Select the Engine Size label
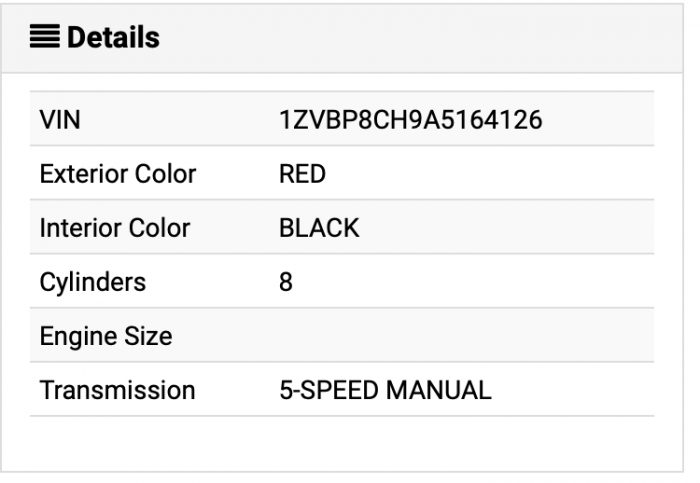The image size is (700, 483). (x=105, y=336)
